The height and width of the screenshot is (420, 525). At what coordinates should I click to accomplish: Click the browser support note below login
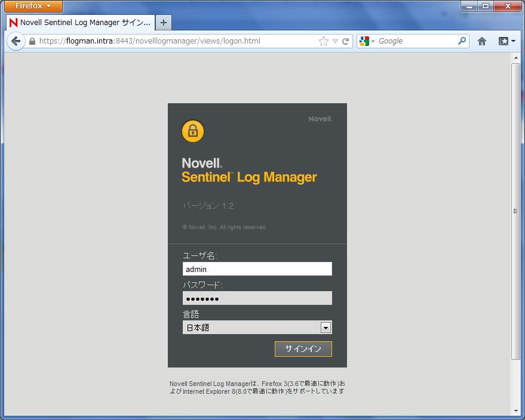(x=257, y=387)
